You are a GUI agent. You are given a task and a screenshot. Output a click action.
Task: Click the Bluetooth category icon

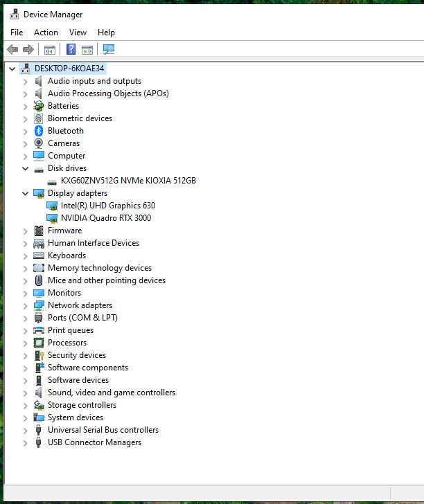tap(39, 131)
